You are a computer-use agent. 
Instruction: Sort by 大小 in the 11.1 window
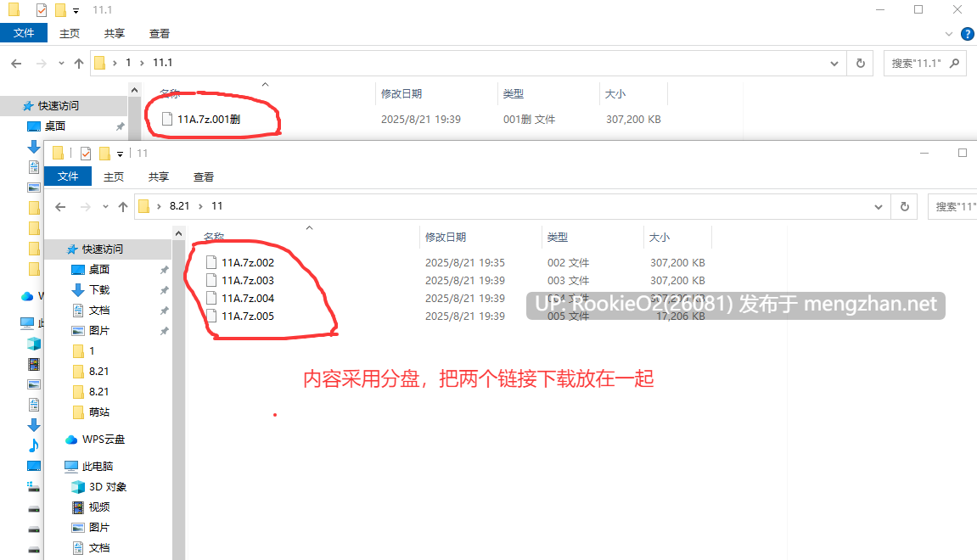point(615,94)
